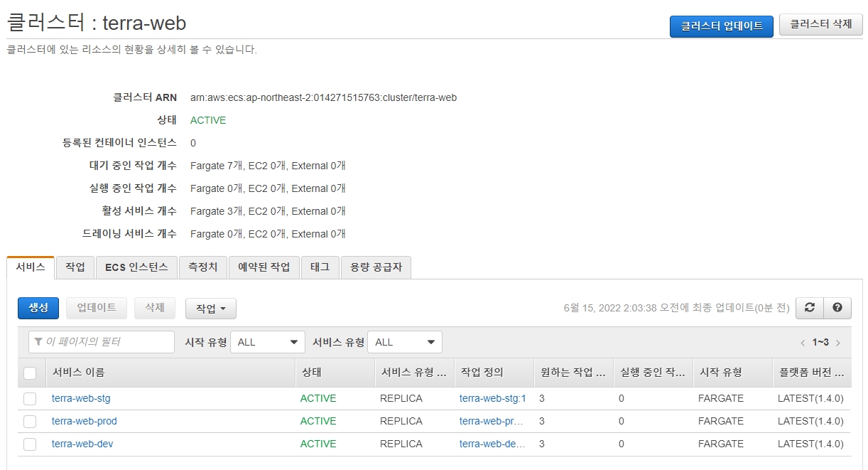The height and width of the screenshot is (470, 868).
Task: Switch to the ECS 인스턴스 tab
Action: pos(136,267)
